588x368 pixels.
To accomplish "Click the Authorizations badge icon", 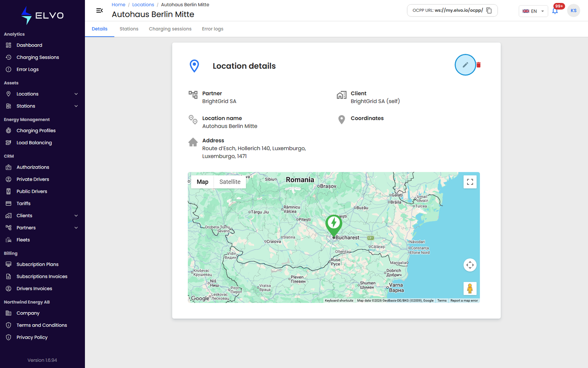I will (8, 167).
